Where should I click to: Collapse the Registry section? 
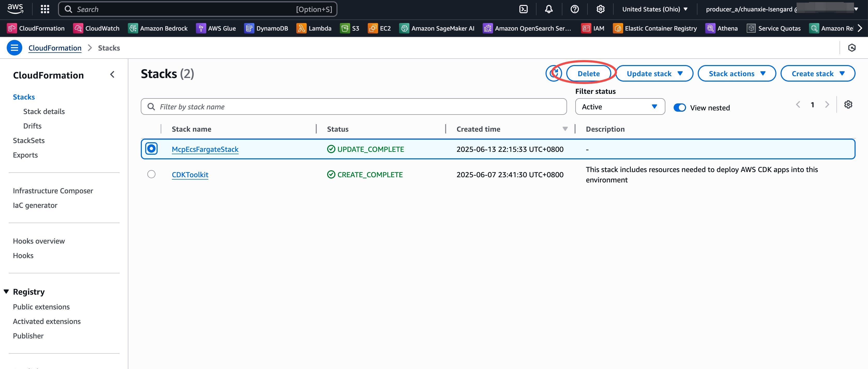(x=6, y=292)
